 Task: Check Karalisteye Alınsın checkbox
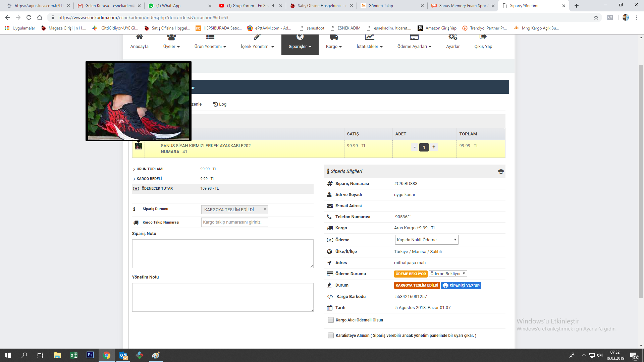coord(331,336)
